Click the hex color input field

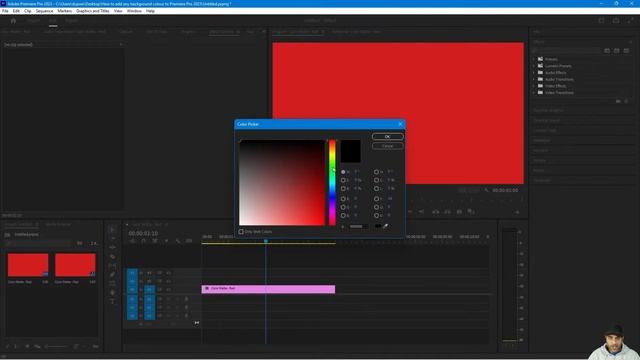pos(358,226)
